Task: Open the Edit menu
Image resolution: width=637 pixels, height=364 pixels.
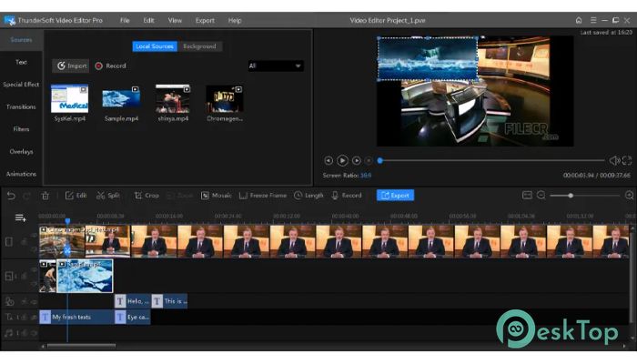Action: coord(148,20)
